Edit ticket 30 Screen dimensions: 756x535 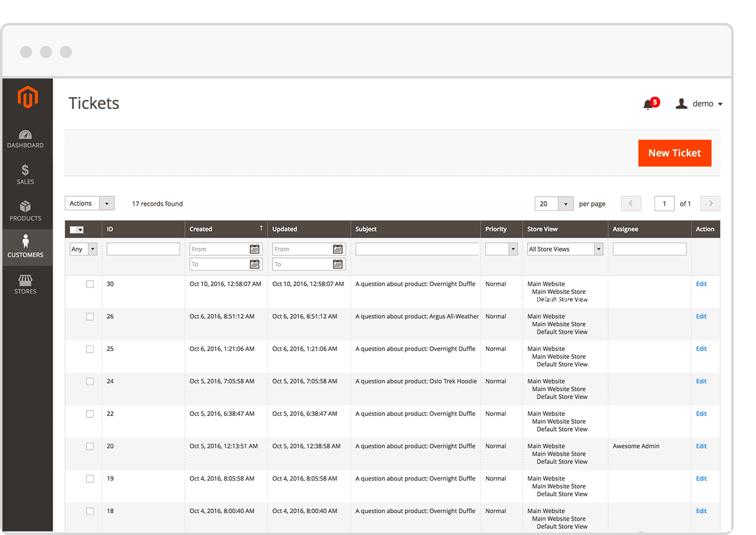click(701, 284)
